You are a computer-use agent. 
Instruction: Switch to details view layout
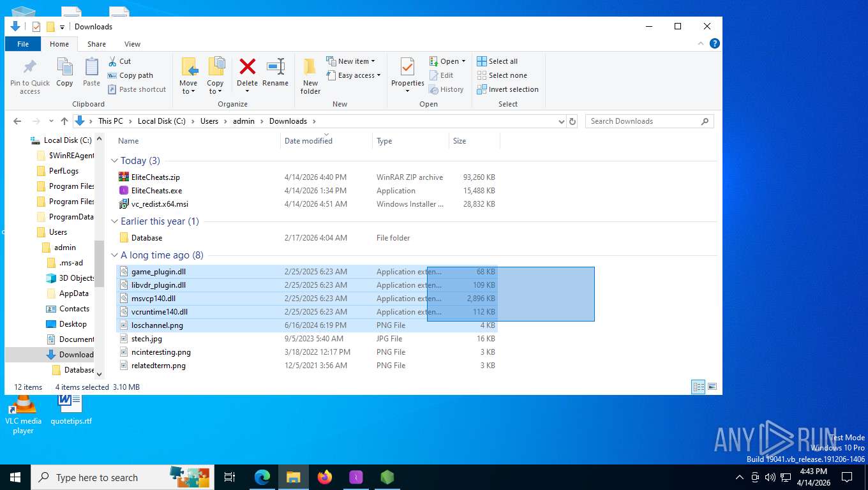point(698,387)
